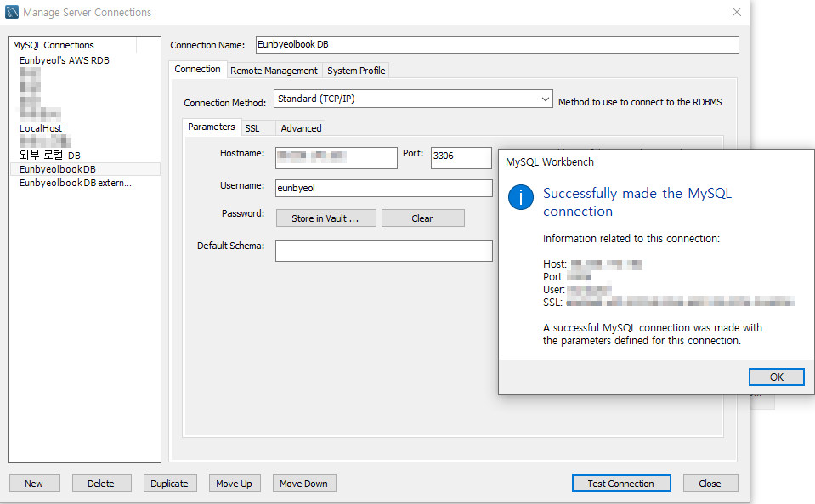Image resolution: width=815 pixels, height=504 pixels.
Task: Open the Advanced sub-tab
Action: click(x=302, y=128)
